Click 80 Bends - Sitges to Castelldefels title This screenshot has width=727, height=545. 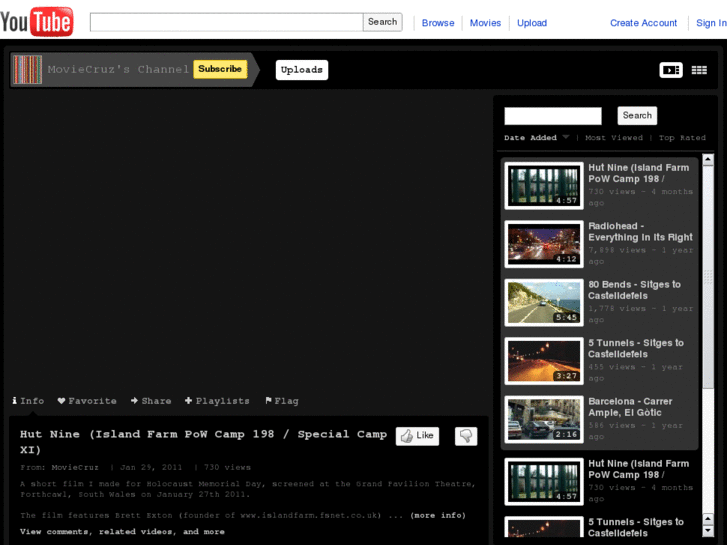tap(634, 290)
